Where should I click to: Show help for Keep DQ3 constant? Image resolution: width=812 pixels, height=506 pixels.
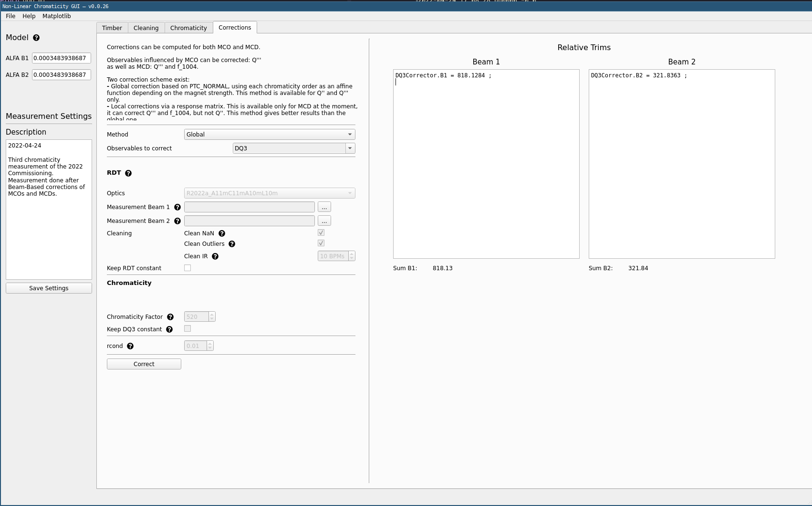tap(169, 329)
